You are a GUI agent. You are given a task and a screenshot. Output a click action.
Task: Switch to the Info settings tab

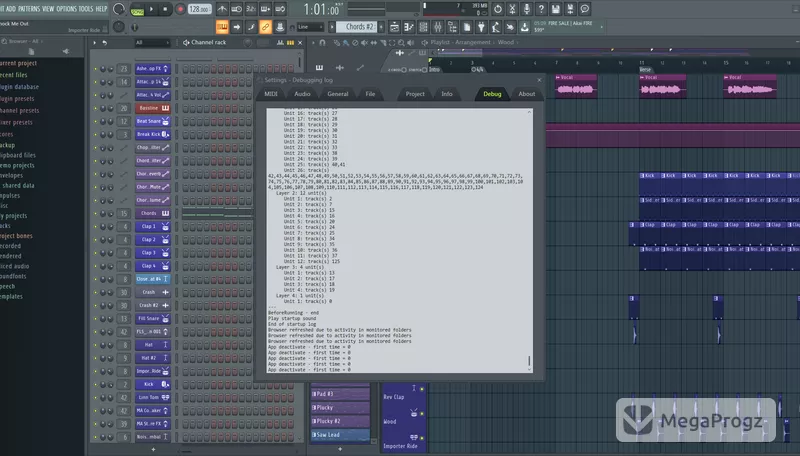click(447, 94)
